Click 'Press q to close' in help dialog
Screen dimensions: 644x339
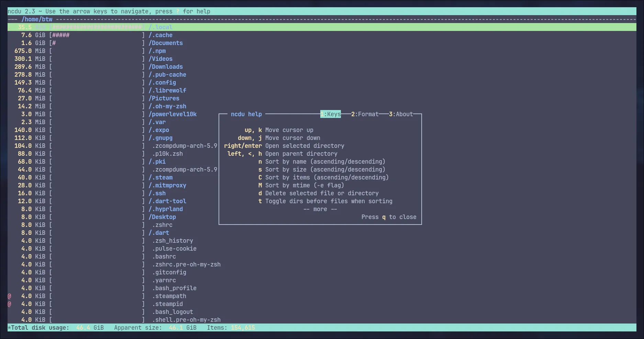(x=389, y=217)
